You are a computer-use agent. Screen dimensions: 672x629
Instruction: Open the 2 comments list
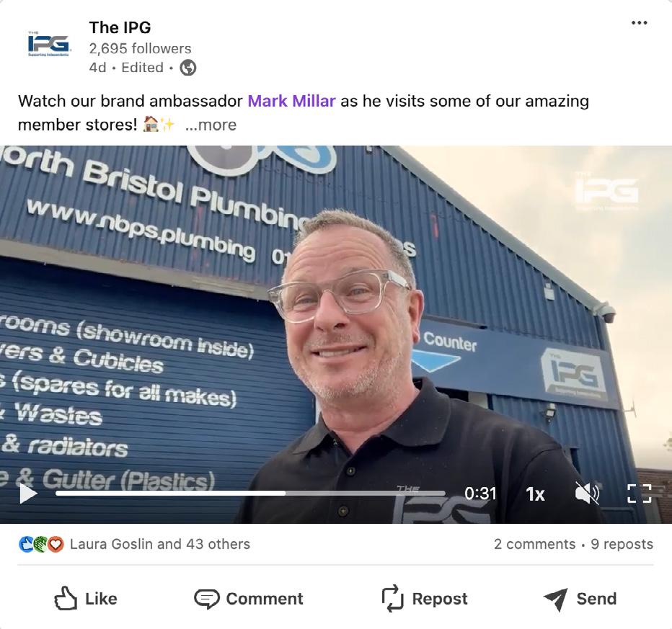[534, 544]
